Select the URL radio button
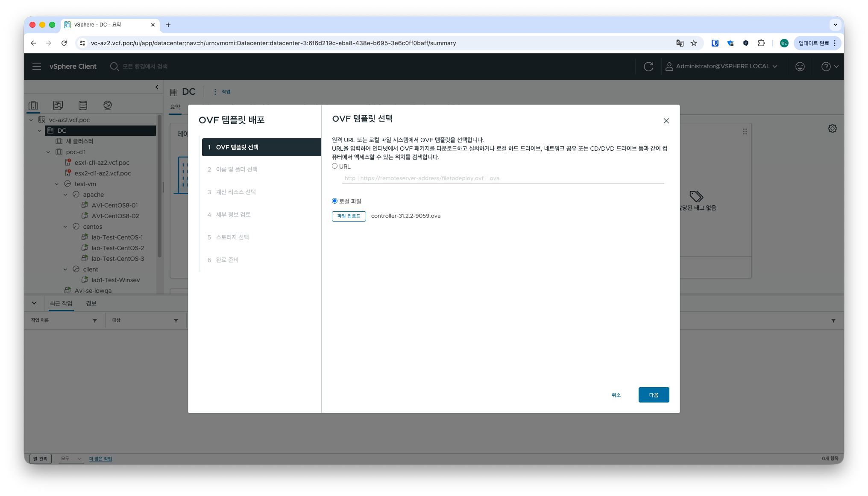 (x=334, y=166)
